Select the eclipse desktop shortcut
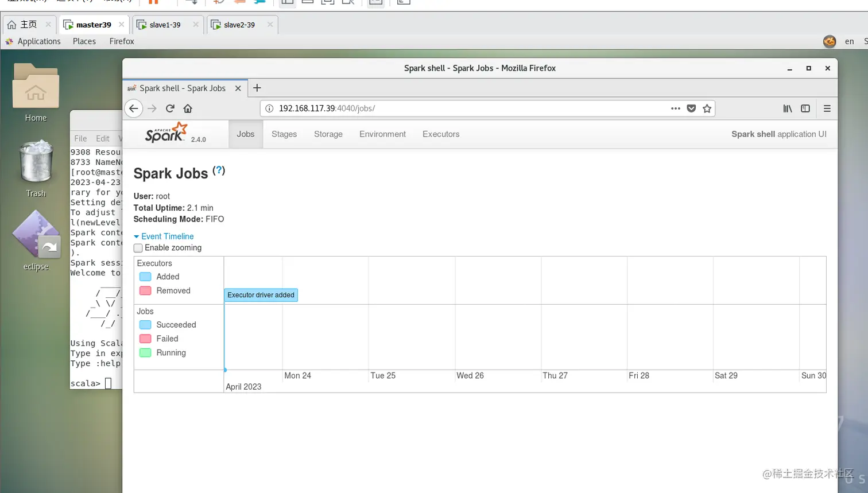The height and width of the screenshot is (493, 868). pos(36,240)
